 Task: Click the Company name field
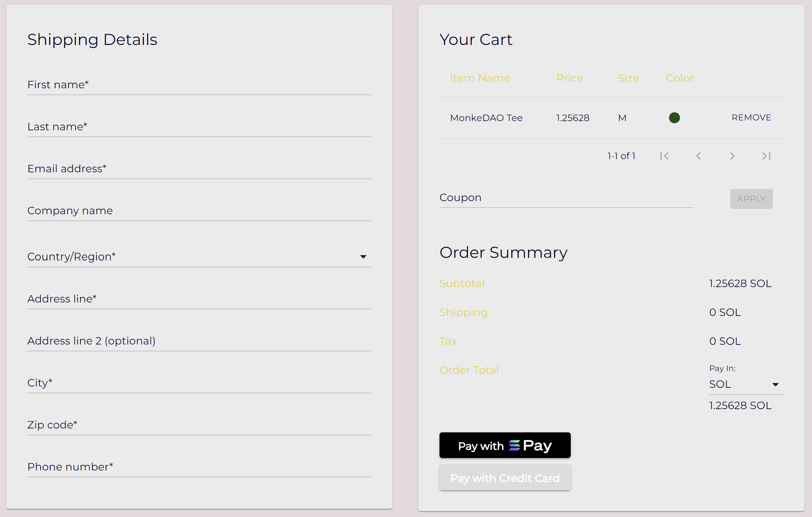199,211
